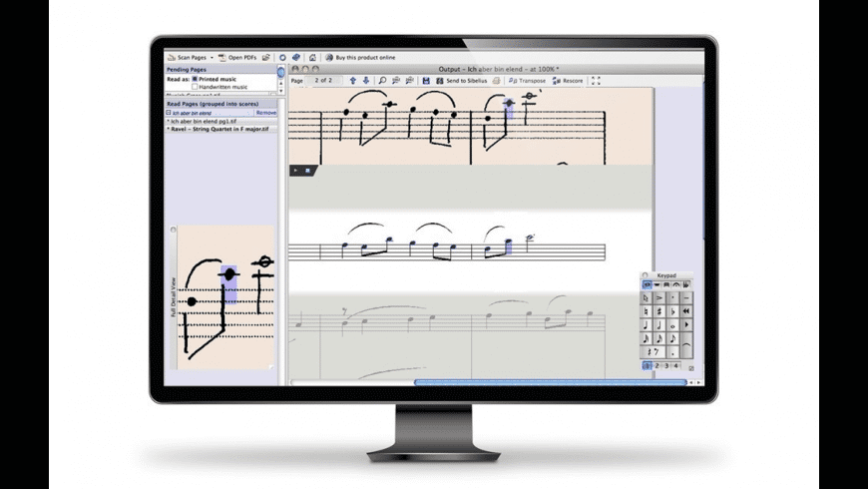The width and height of the screenshot is (868, 489).
Task: Click the horizontal scrollbar thumb below the score
Action: pyautogui.click(x=551, y=382)
